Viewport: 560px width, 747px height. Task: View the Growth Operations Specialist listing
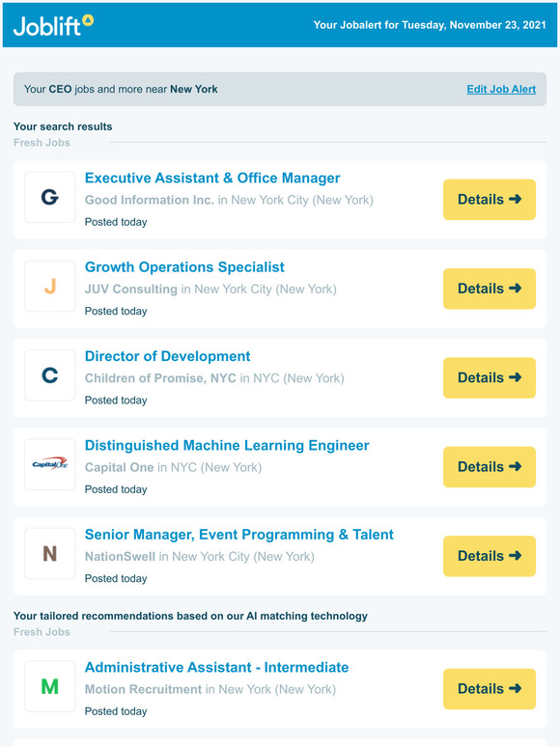pyautogui.click(x=184, y=266)
